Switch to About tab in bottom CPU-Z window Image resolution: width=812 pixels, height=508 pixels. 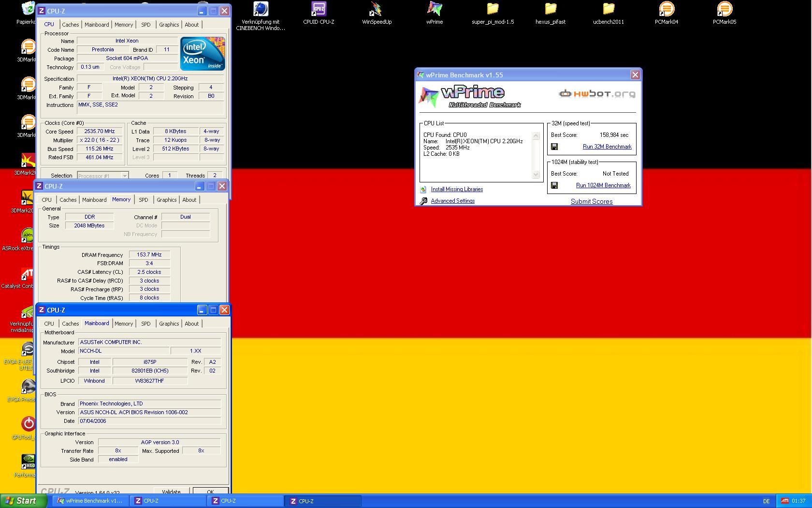[192, 324]
